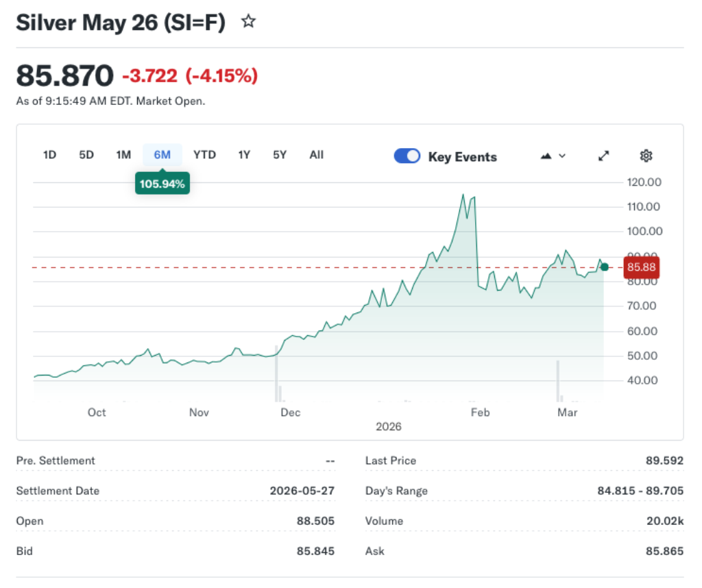Click the star to follow SI=F
The height and width of the screenshot is (588, 702).
tap(248, 21)
